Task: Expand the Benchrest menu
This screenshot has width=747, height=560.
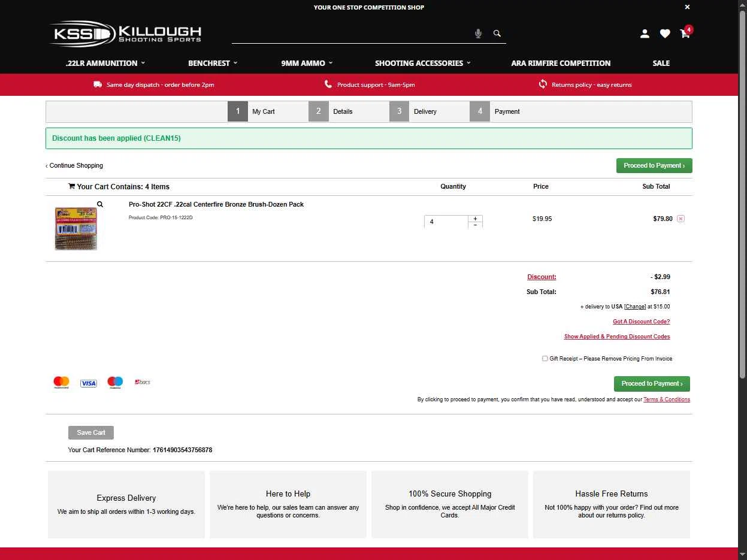Action: coord(213,63)
